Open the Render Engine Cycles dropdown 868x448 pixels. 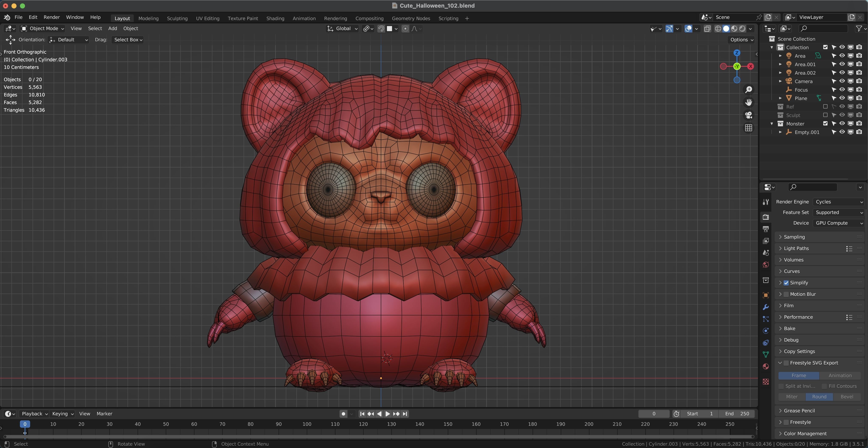coord(839,202)
